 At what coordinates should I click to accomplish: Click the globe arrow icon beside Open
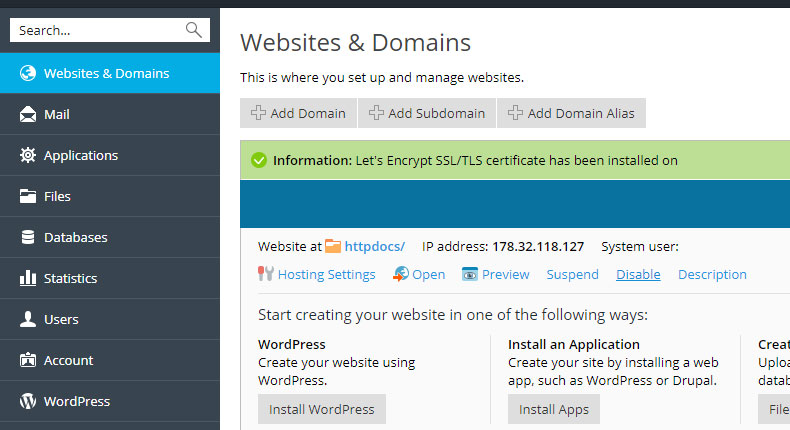[401, 274]
